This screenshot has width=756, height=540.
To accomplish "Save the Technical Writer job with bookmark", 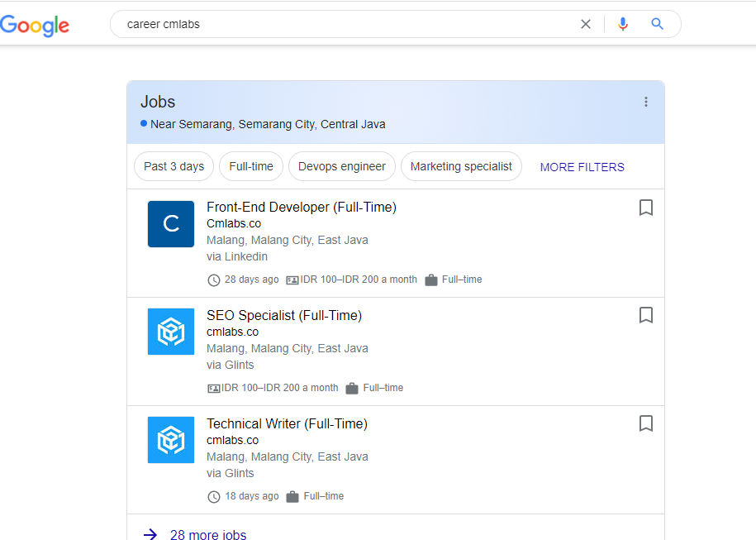I will (x=645, y=423).
